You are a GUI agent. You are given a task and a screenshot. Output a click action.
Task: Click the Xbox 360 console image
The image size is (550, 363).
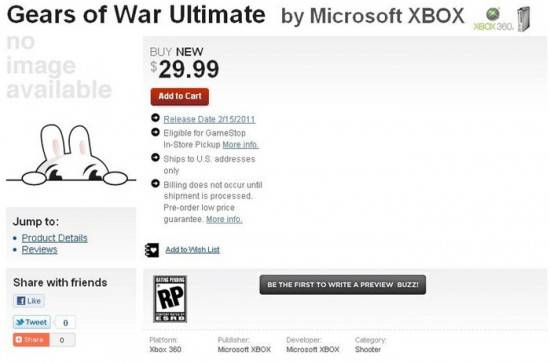click(524, 19)
